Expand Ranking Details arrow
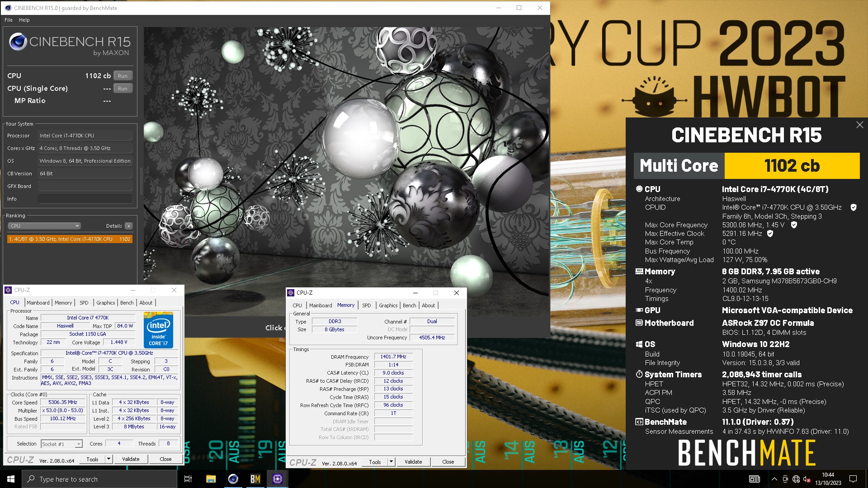Image resolution: width=868 pixels, height=488 pixels. 129,226
